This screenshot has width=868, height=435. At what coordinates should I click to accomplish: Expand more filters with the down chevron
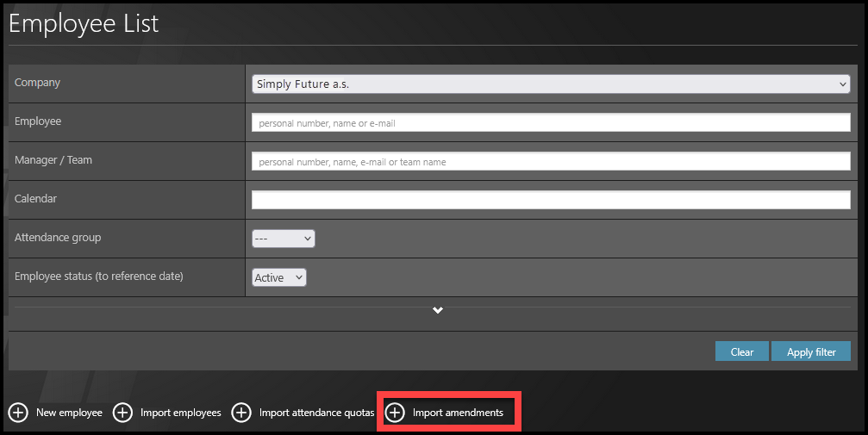point(438,310)
